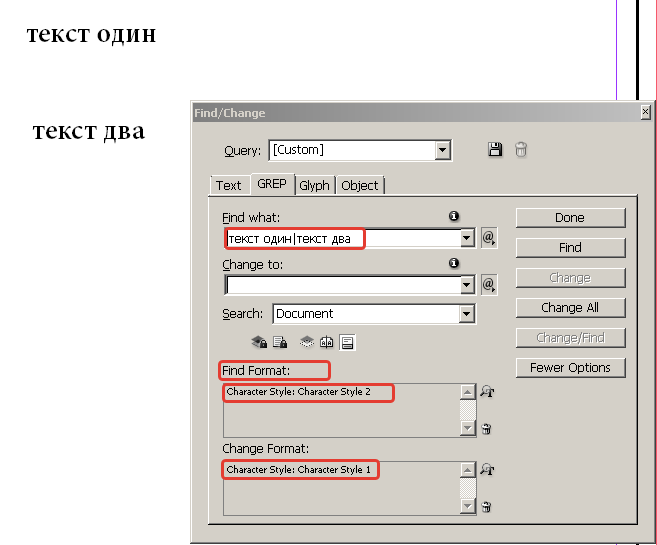Delete saved query with trash icon
The width and height of the screenshot is (657, 545).
521,150
